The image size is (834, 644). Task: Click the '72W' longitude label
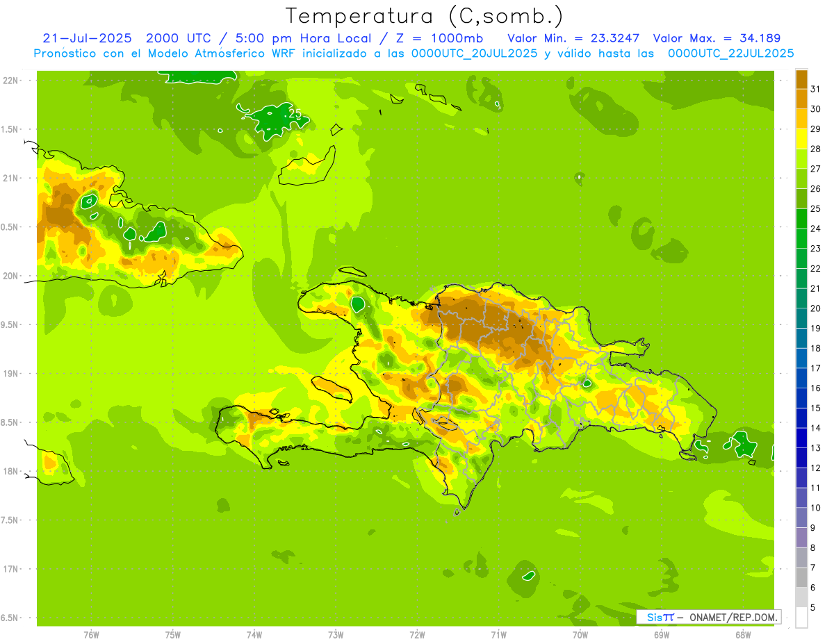click(417, 635)
